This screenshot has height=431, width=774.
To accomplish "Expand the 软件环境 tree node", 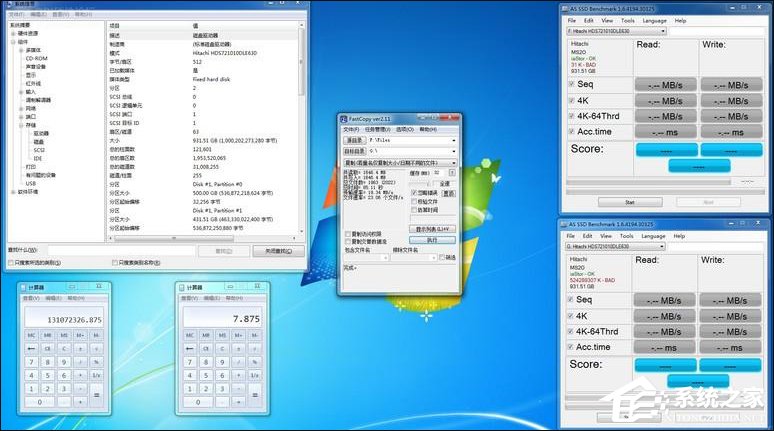I will click(11, 192).
